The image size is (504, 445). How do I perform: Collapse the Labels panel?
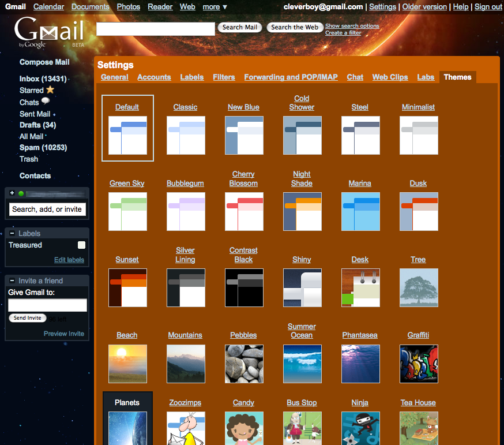[x=12, y=233]
